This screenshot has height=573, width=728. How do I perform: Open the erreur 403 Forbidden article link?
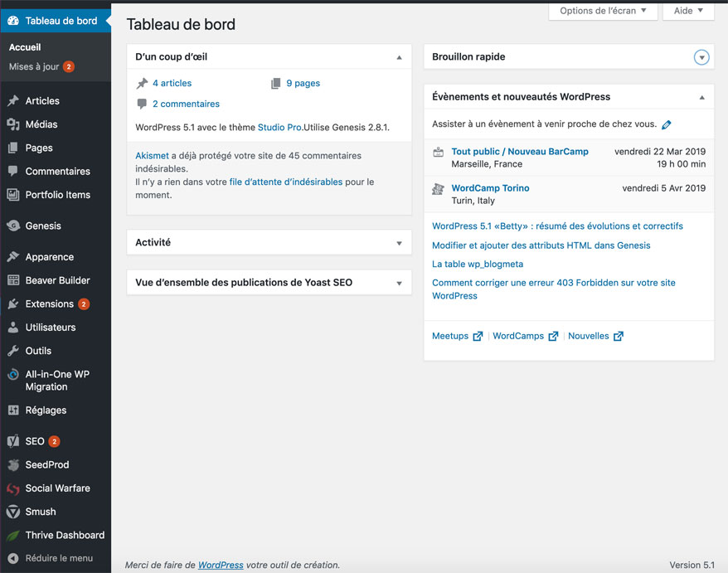pyautogui.click(x=553, y=289)
